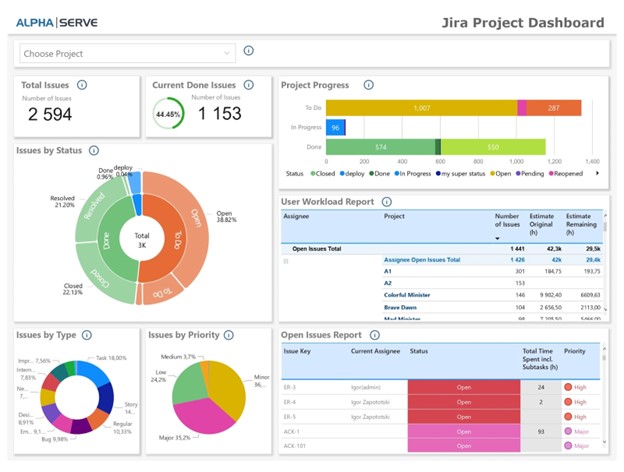Click info icon next to Choose Project
This screenshot has height=472, width=624.
point(248,51)
